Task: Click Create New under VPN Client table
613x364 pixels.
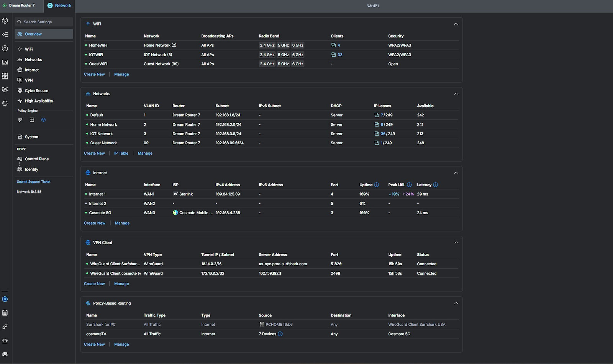Action: pyautogui.click(x=94, y=284)
